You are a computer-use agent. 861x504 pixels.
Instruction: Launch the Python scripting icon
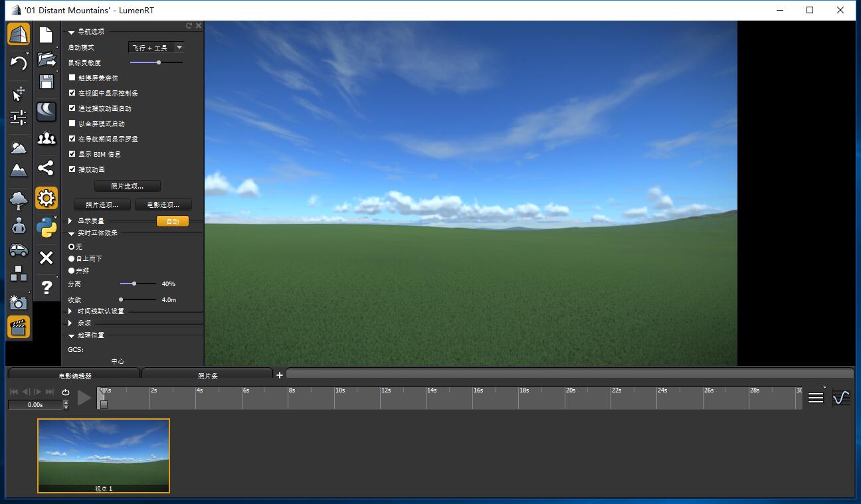tap(46, 226)
